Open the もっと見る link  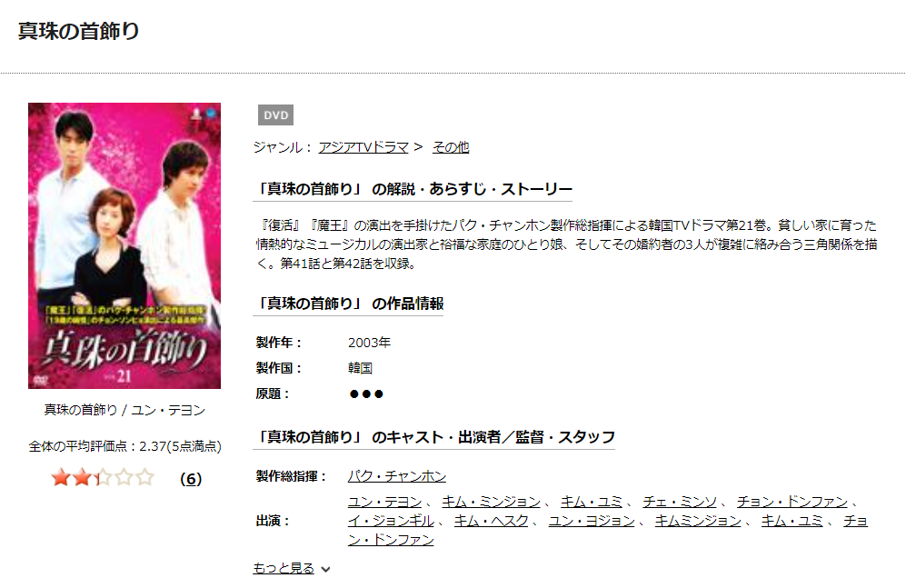284,568
